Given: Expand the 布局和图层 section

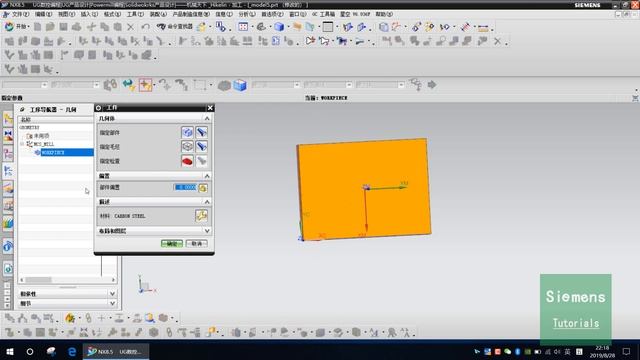Looking at the screenshot, I should coord(207,231).
